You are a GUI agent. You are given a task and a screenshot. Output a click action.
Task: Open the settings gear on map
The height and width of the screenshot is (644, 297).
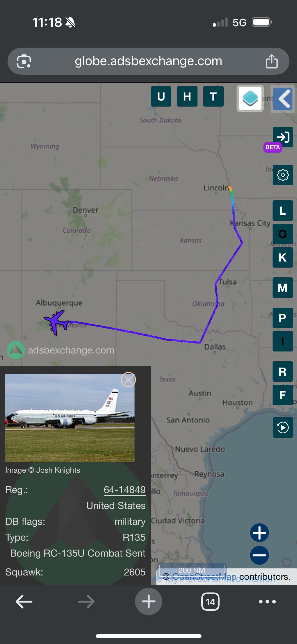pyautogui.click(x=283, y=175)
